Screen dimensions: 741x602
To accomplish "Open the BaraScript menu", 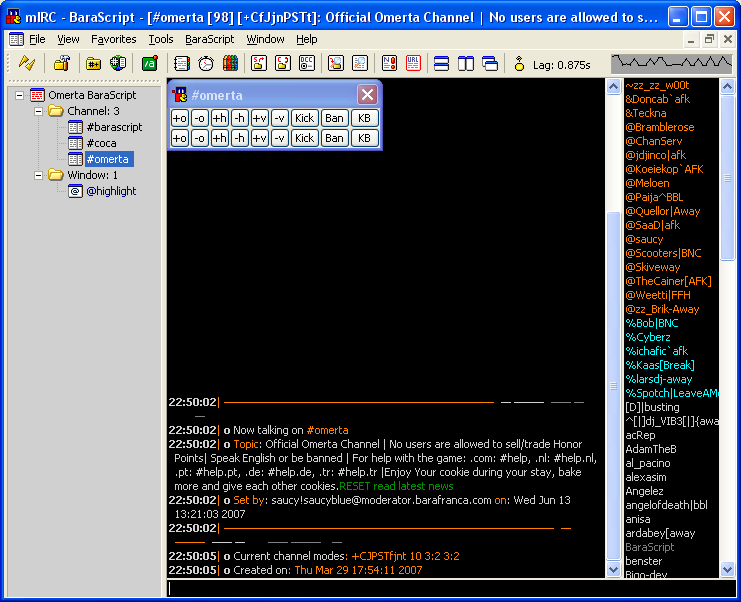I will click(209, 39).
